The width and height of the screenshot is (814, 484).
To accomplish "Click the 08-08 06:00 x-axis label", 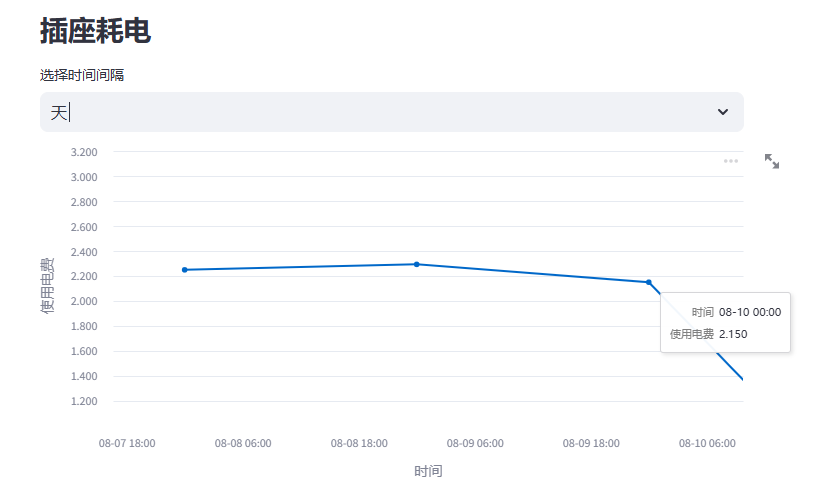I will click(243, 443).
